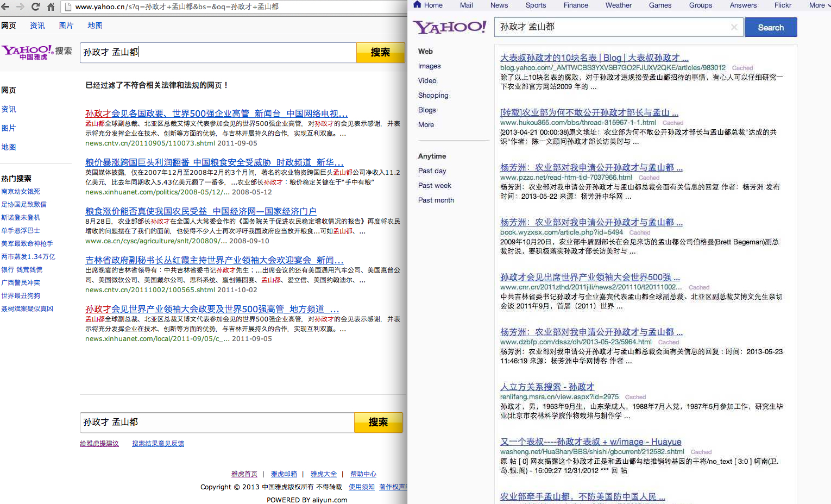Click the page icon in address bar
Screen dimensions: 831x504
(68, 7)
